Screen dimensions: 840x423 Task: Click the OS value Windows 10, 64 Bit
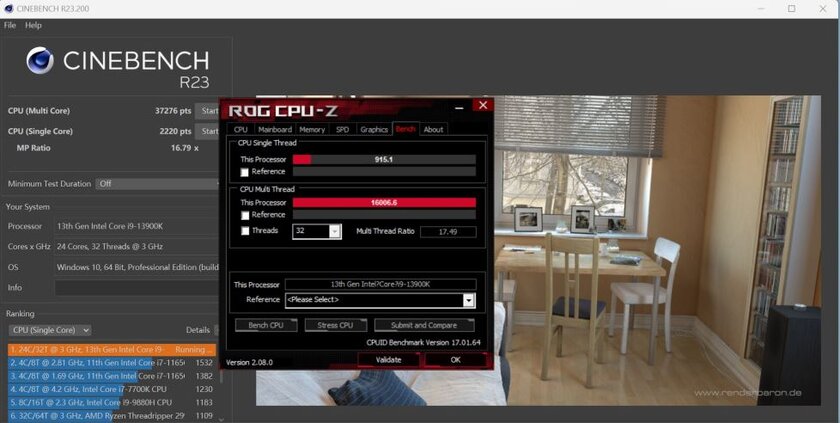click(138, 267)
